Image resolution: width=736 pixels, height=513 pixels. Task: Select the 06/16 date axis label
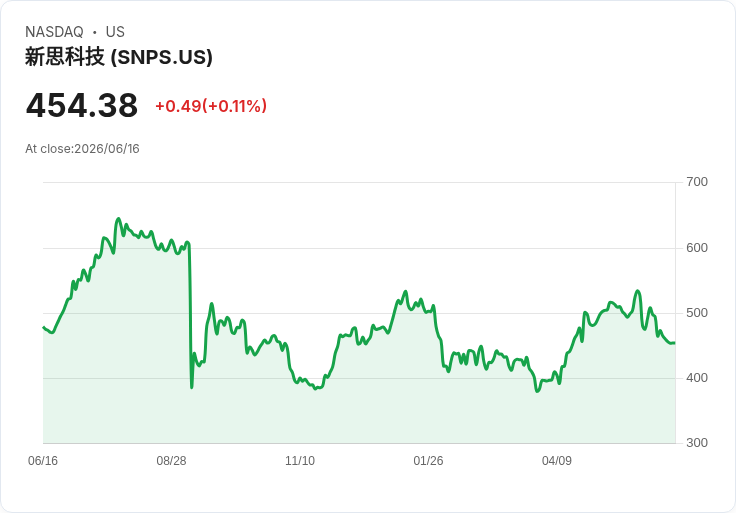click(43, 461)
